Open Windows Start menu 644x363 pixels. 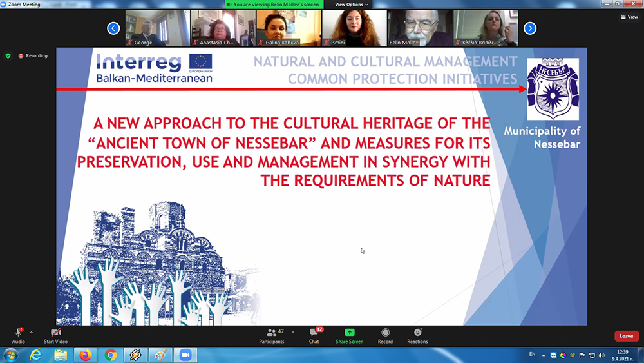(11, 355)
